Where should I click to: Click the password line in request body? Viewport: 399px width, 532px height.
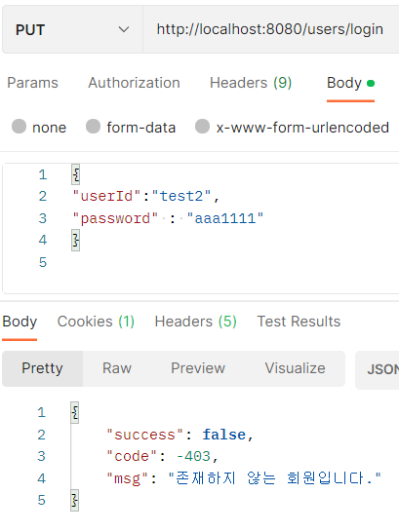click(168, 218)
